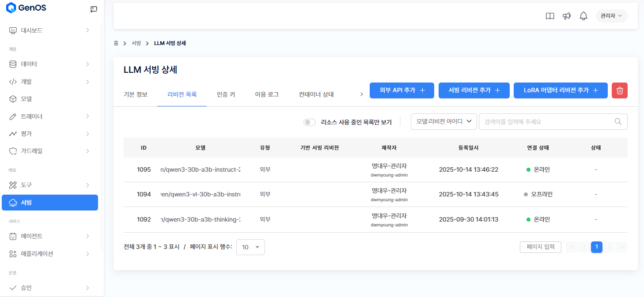
Task: Open the 모델:리비전 아이디 filter dropdown
Action: click(x=443, y=122)
